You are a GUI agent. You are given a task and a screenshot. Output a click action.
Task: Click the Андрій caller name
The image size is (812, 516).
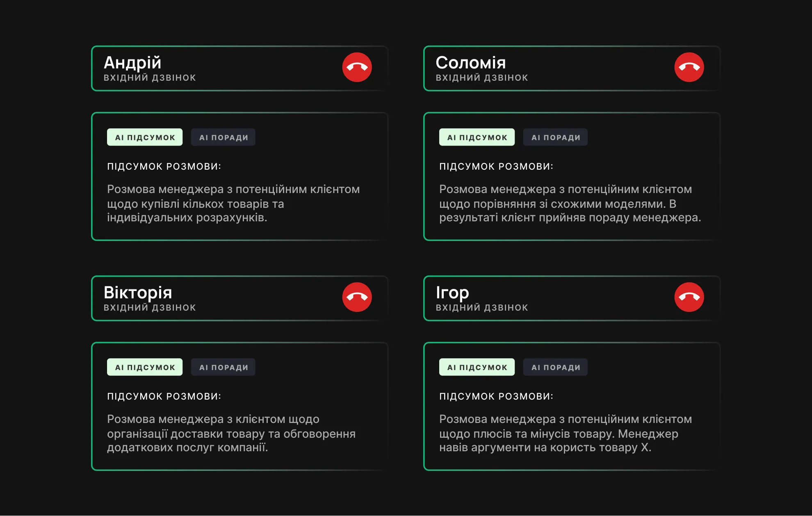coord(132,63)
